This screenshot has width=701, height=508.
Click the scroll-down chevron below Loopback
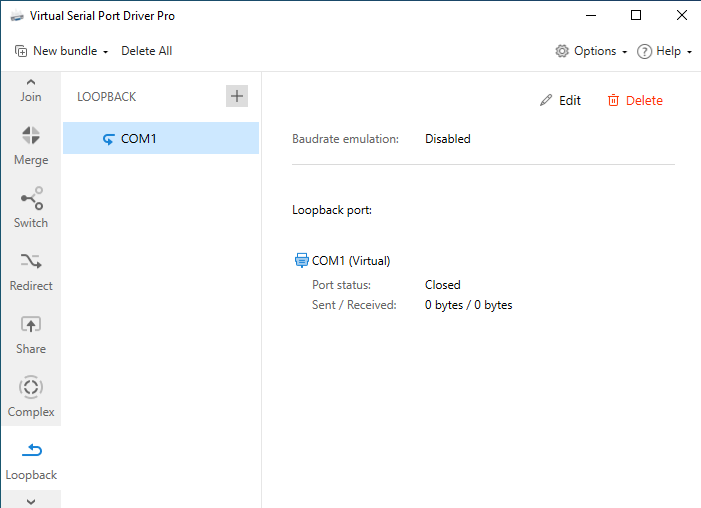tap(31, 501)
